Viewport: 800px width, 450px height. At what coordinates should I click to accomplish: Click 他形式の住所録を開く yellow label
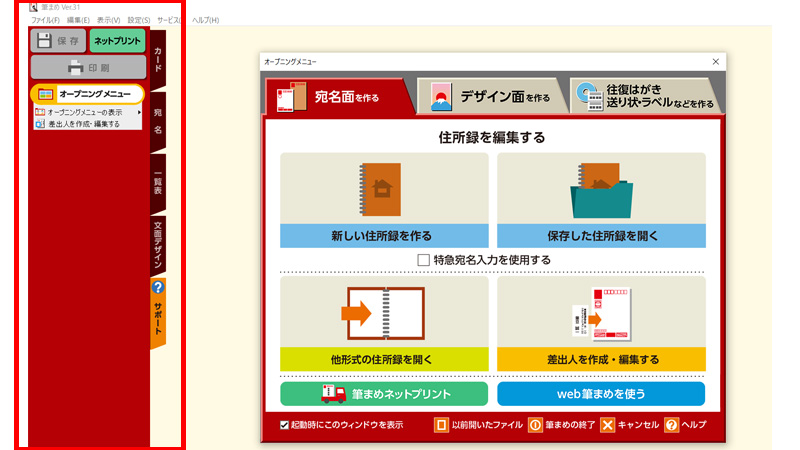point(384,359)
